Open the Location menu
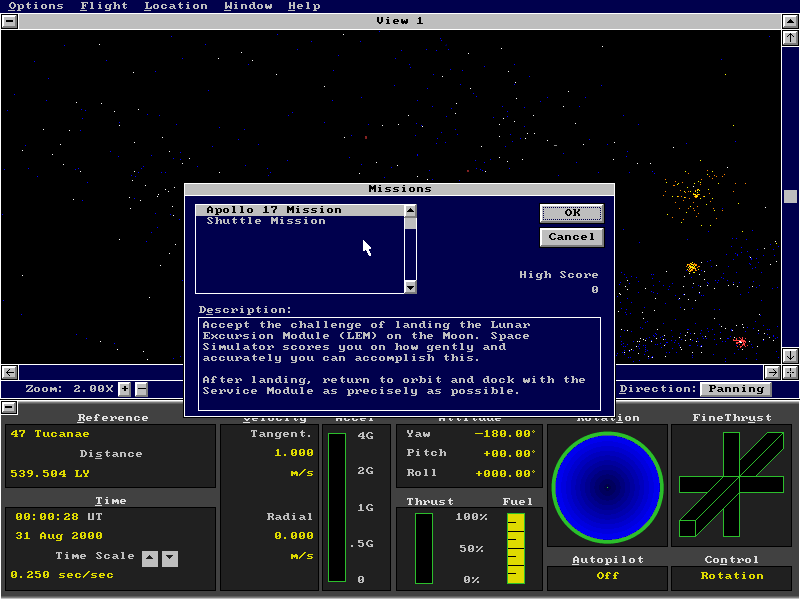Viewport: 800px width, 600px height. point(175,6)
